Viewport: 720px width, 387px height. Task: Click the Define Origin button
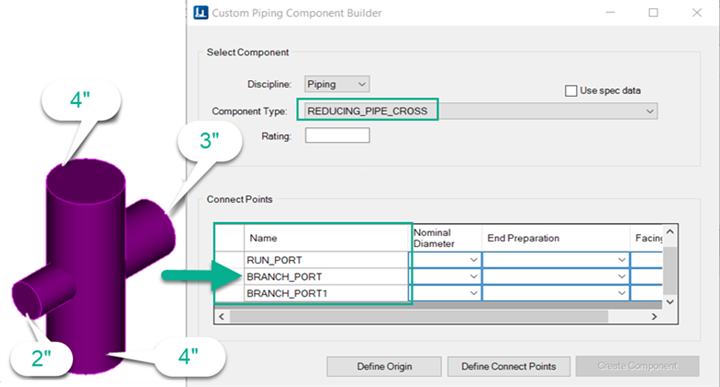coord(384,366)
